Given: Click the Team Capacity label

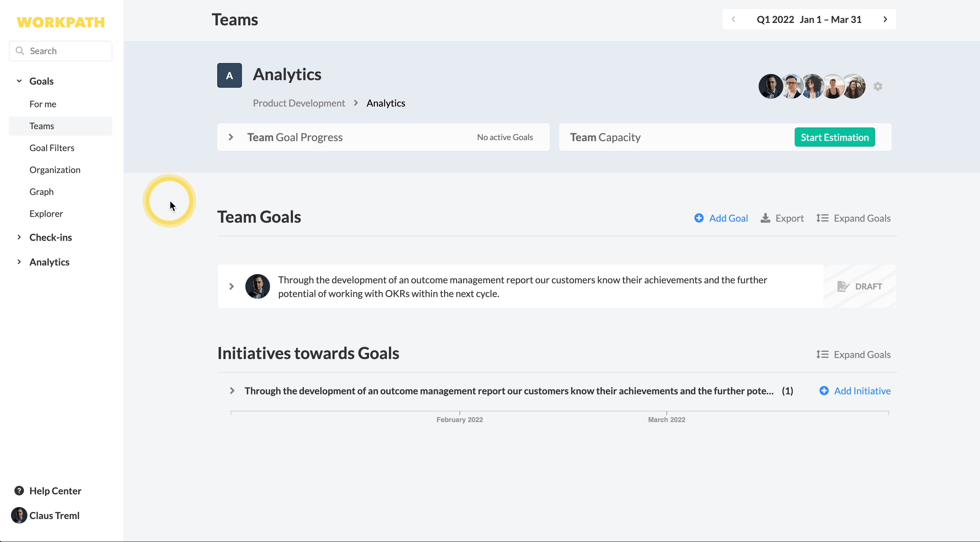Looking at the screenshot, I should coord(605,137).
